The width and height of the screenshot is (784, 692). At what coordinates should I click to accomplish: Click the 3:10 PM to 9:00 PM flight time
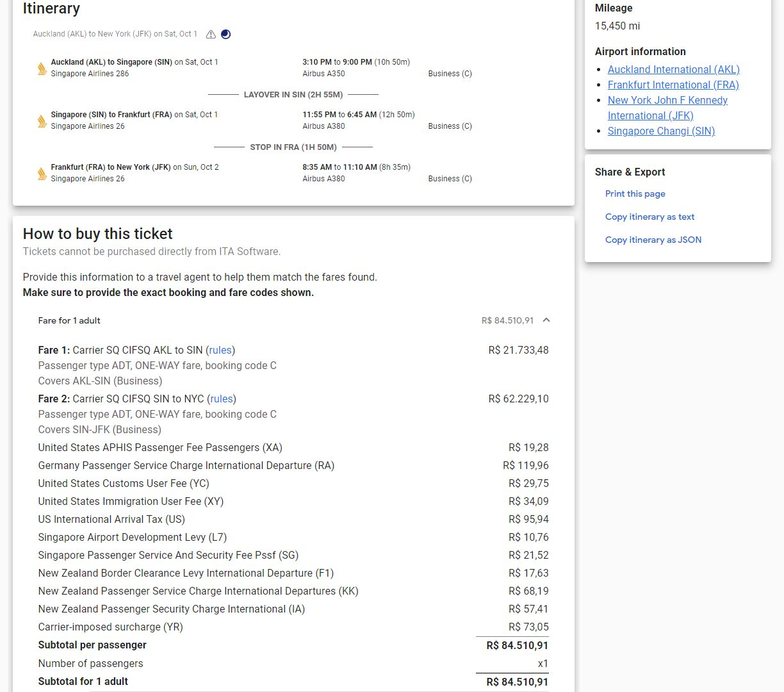point(337,62)
